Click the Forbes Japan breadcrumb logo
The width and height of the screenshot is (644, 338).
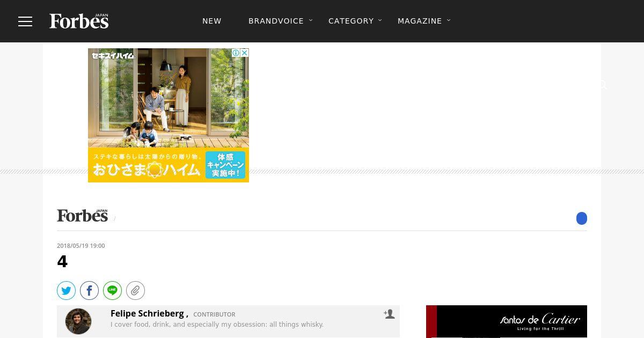[x=83, y=215]
